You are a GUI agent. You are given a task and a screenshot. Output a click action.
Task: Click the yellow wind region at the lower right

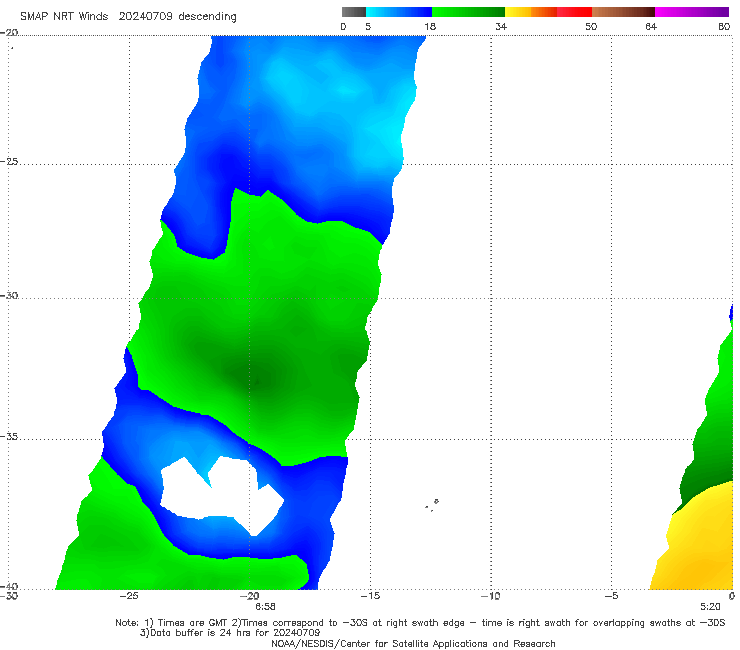coord(698,543)
